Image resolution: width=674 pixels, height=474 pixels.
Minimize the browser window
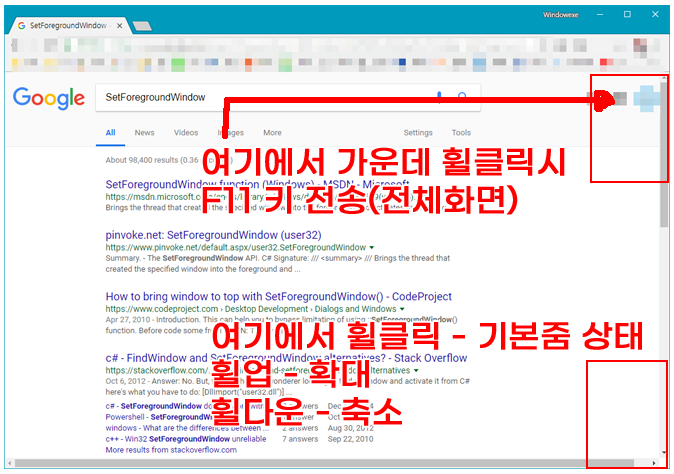coord(600,15)
